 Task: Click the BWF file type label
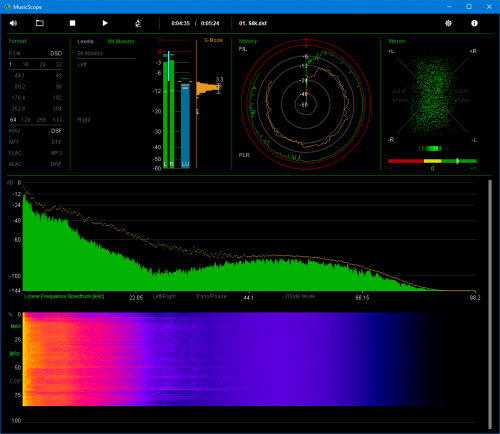56,164
